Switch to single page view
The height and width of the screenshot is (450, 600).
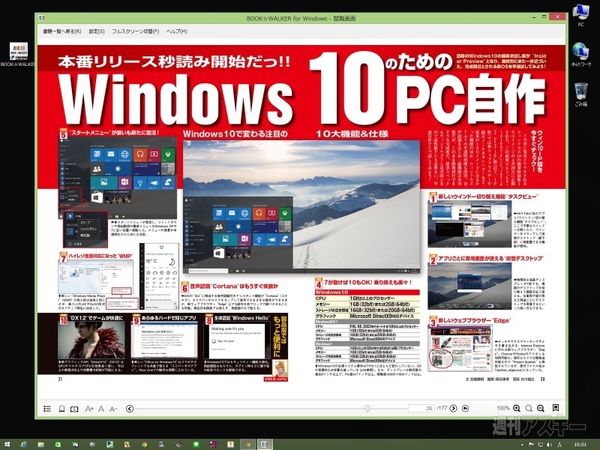point(62,409)
